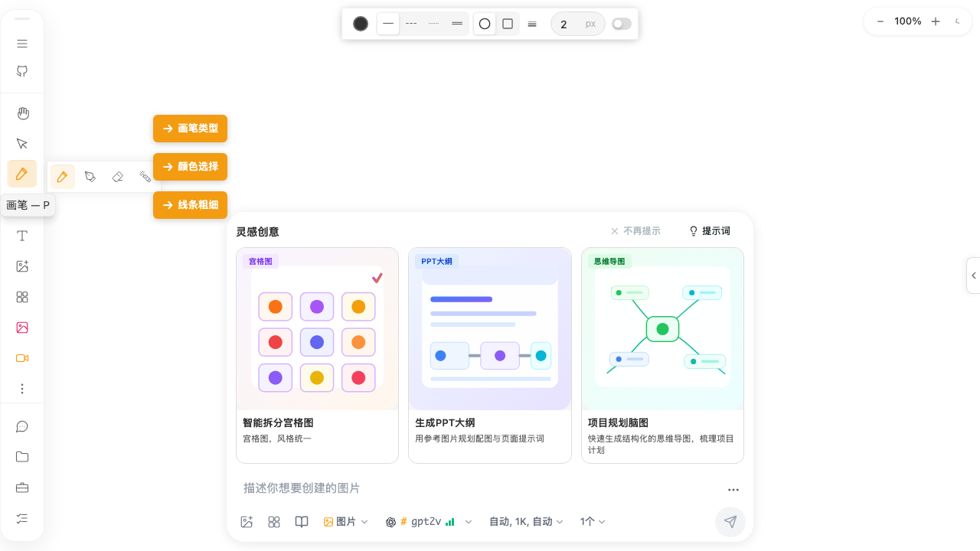Open more tools (vertical three dots)
980x551 pixels.
click(x=22, y=389)
